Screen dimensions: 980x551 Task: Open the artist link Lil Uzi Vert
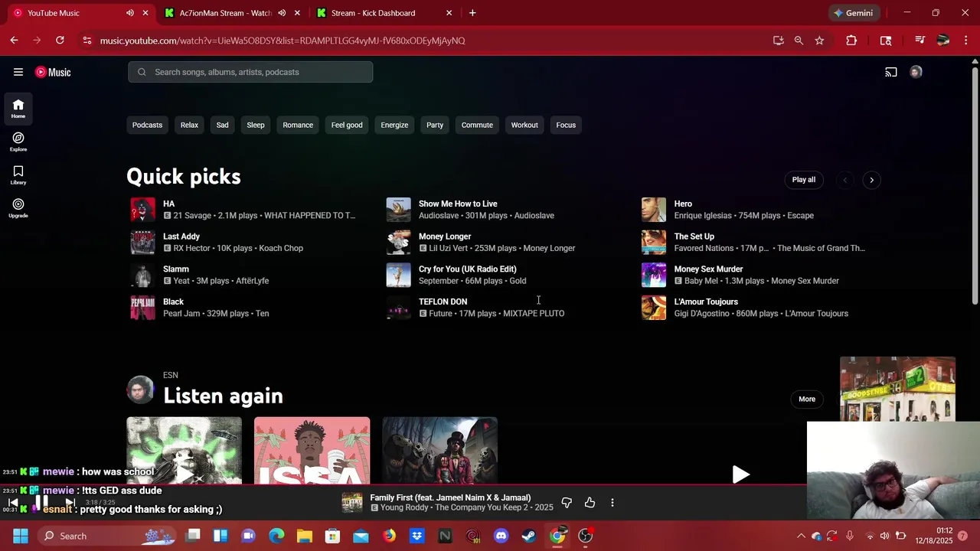pos(447,248)
